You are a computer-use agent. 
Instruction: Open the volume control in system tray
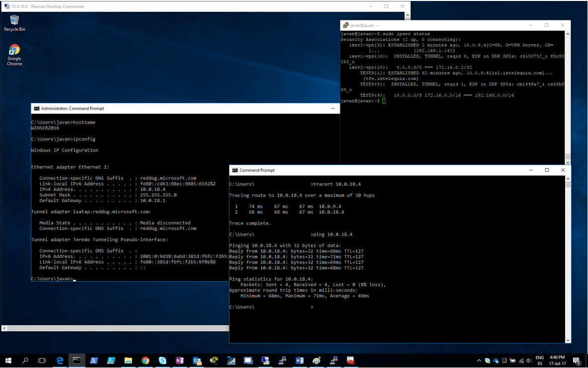point(528,361)
